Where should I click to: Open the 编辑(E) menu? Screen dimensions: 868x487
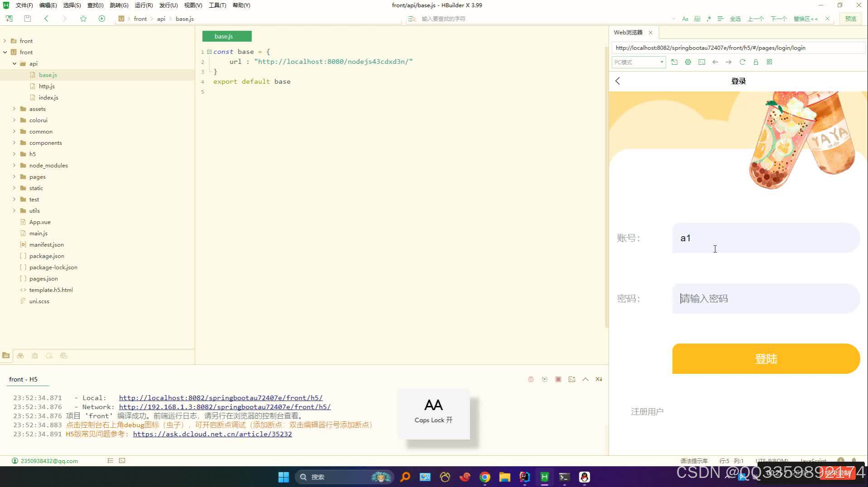[48, 5]
